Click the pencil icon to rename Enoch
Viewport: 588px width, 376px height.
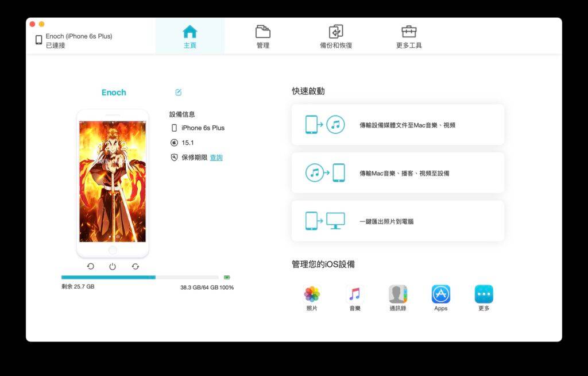coord(178,92)
